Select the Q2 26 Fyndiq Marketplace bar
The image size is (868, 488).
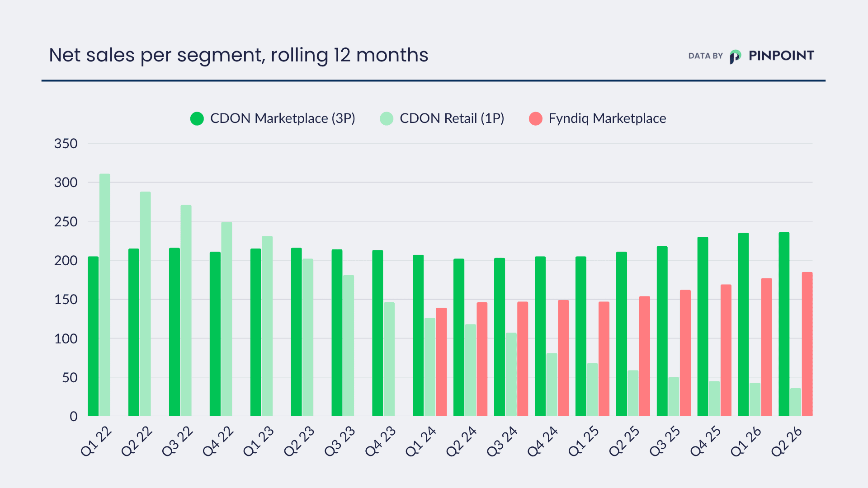(x=807, y=344)
